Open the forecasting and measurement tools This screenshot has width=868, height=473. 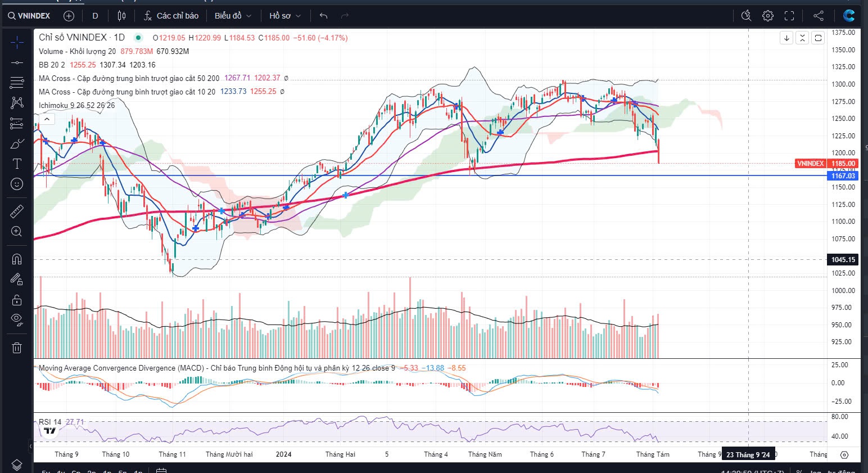point(17,123)
